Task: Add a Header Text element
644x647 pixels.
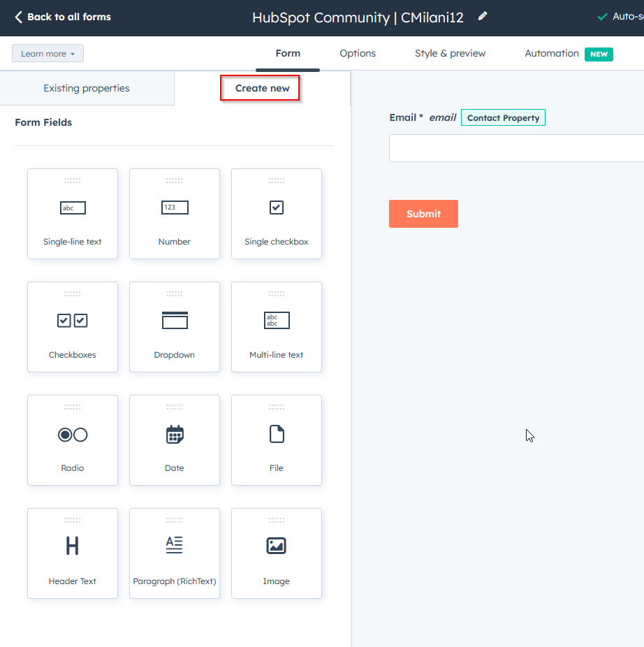Action: (73, 553)
